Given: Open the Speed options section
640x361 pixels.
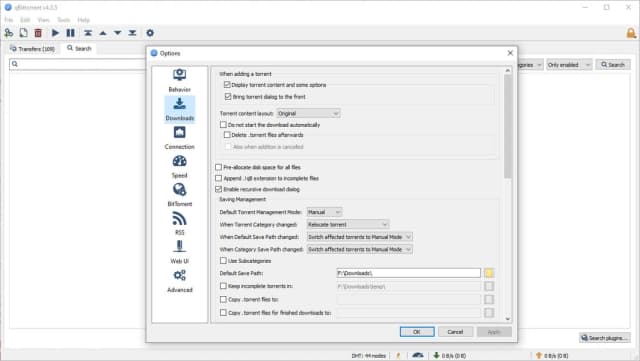Looking at the screenshot, I should click(180, 166).
